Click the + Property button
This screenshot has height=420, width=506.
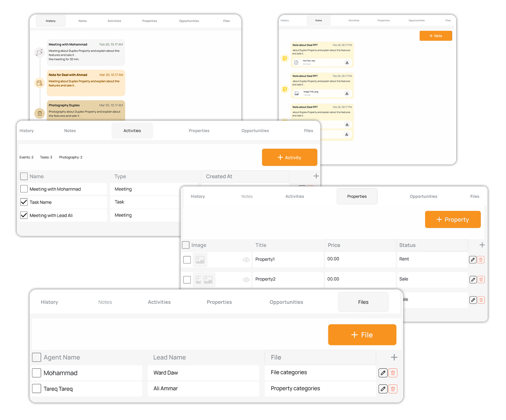pyautogui.click(x=453, y=220)
